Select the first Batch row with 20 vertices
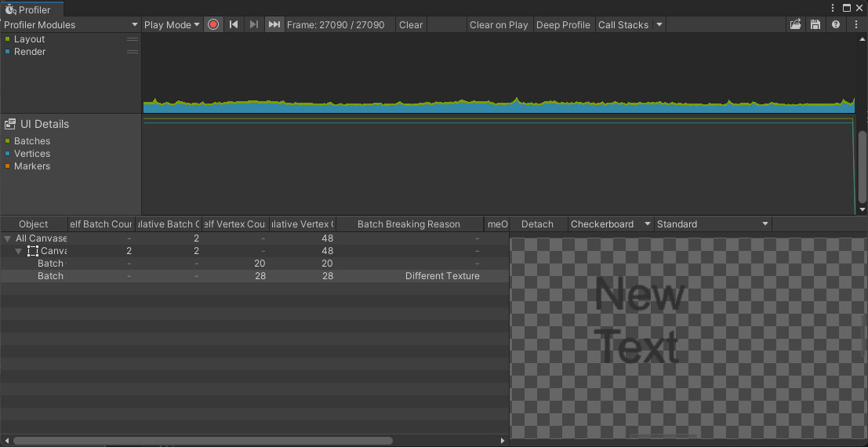The width and height of the screenshot is (868, 447). (x=255, y=263)
